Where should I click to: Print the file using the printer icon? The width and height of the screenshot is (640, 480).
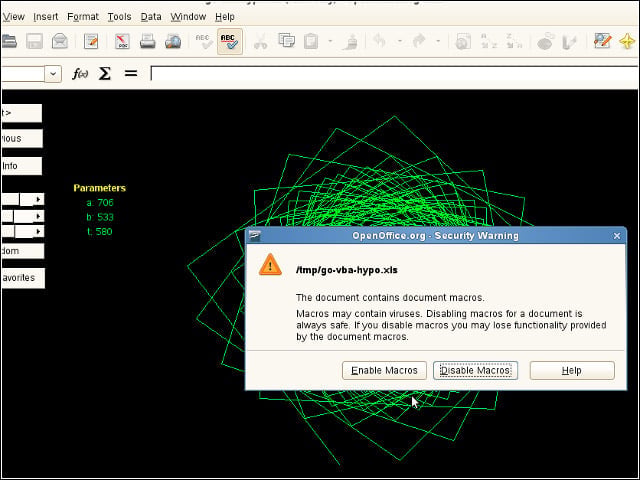(x=147, y=41)
